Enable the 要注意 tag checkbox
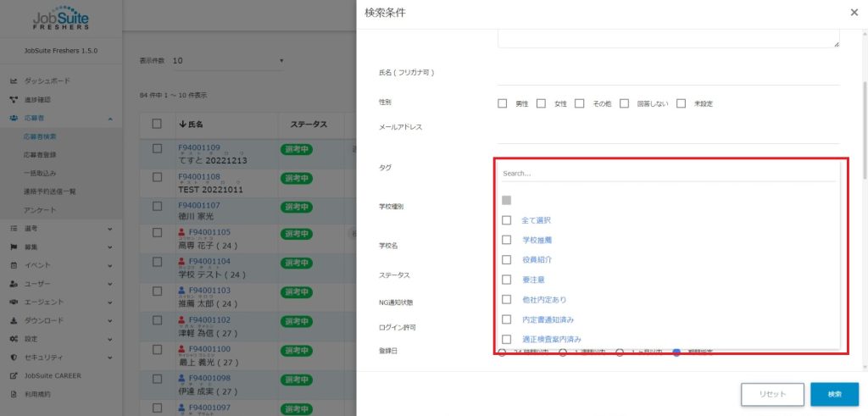Viewport: 868px width, 416px height. (x=506, y=280)
